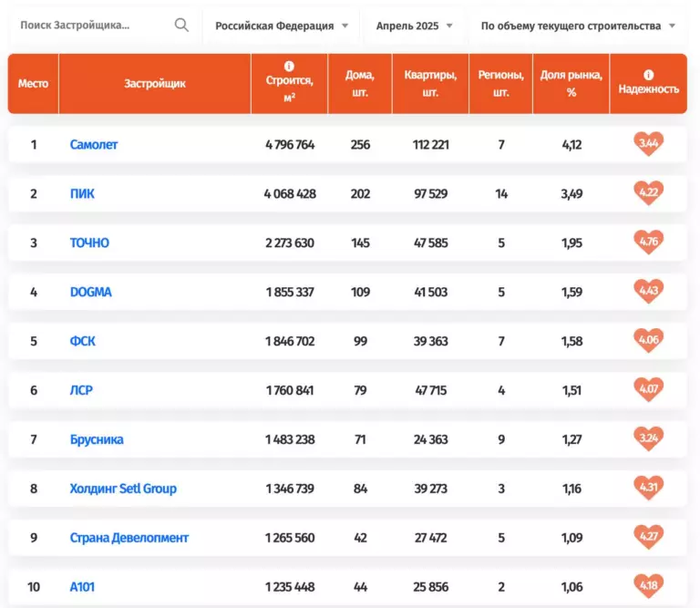The image size is (700, 608).
Task: Click the 4.27 heart for Страна Девелопмент
Action: tap(649, 537)
